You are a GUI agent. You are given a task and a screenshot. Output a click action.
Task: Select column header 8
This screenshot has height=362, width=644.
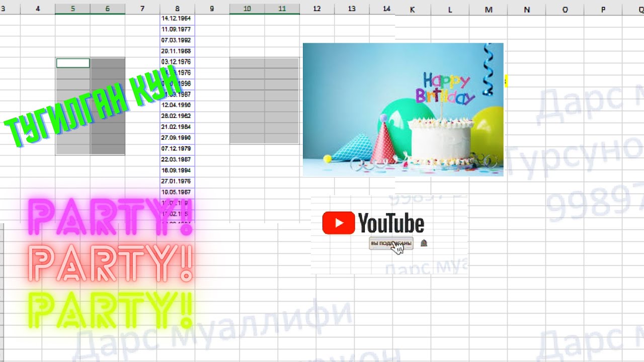177,9
